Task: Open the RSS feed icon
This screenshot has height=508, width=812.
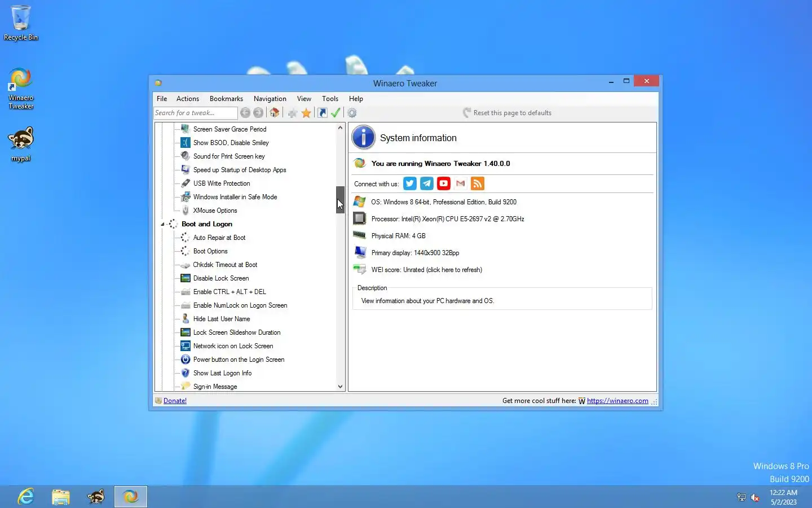Action: pos(478,183)
